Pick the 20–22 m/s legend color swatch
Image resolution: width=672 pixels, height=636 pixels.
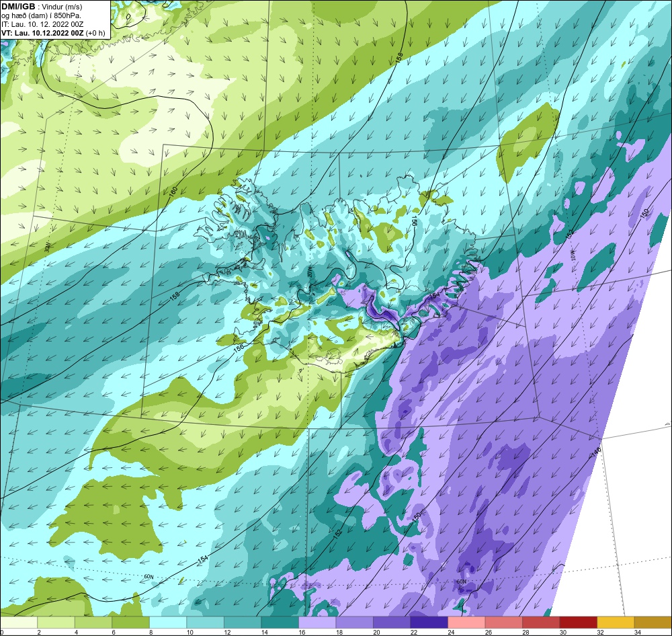(x=392, y=623)
